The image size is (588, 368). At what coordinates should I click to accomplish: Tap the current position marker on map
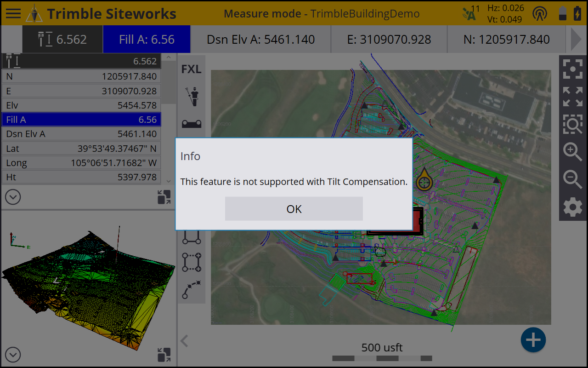click(424, 179)
